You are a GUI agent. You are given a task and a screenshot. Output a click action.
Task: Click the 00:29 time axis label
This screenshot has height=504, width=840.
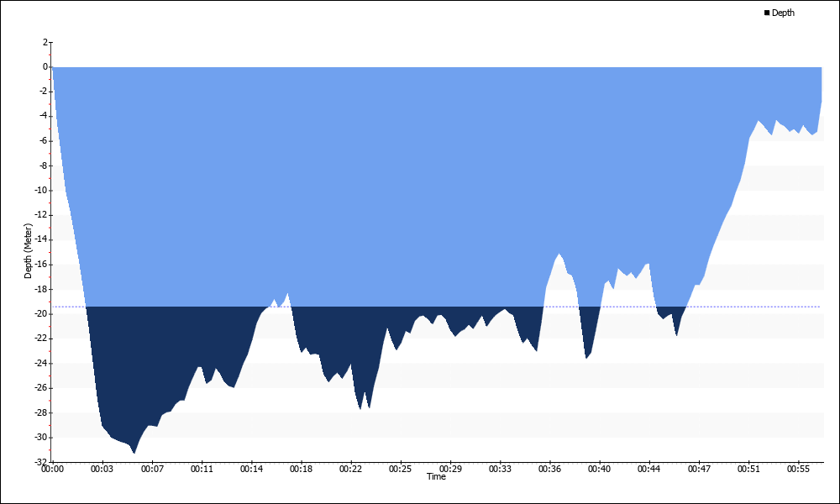point(450,470)
